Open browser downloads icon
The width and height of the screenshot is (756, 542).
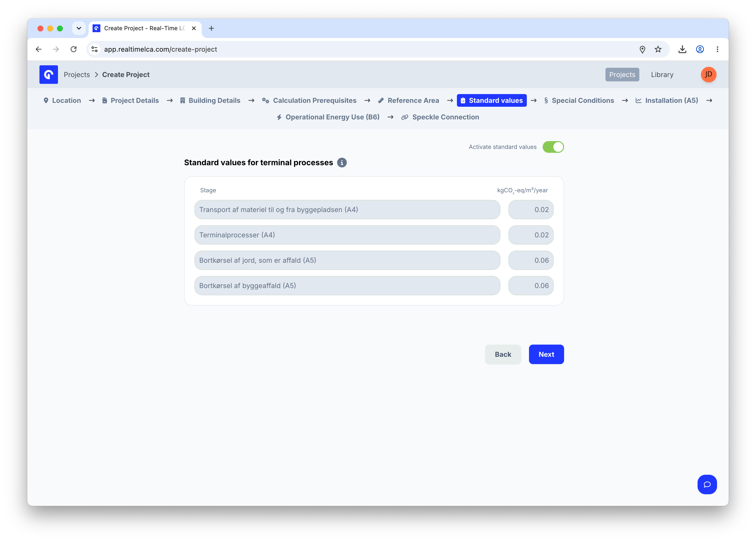(682, 49)
